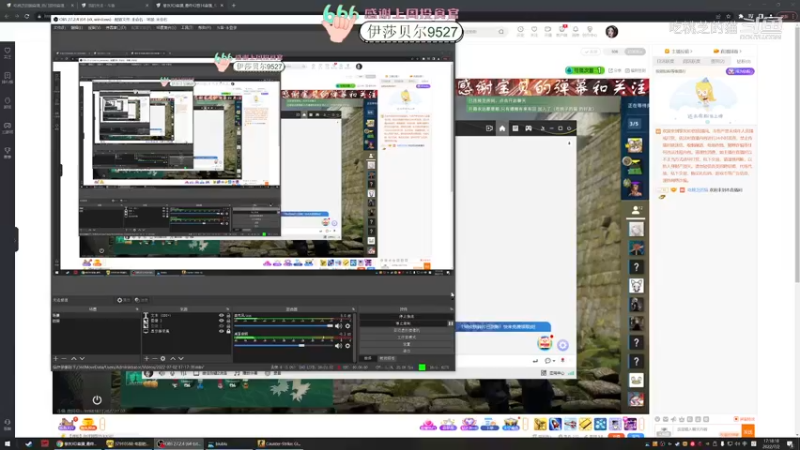Add a new source in OBS Sources panel
This screenshot has height=450, width=800.
[146, 359]
